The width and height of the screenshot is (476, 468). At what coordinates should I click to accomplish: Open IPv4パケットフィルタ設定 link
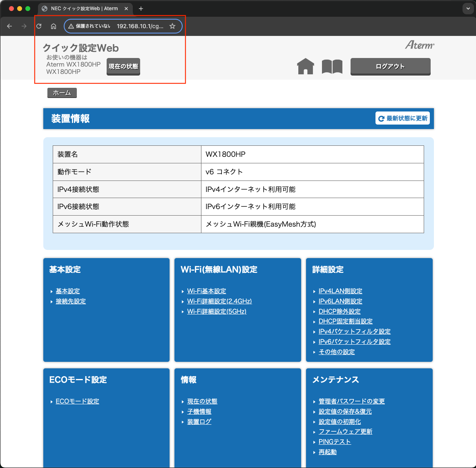355,332
